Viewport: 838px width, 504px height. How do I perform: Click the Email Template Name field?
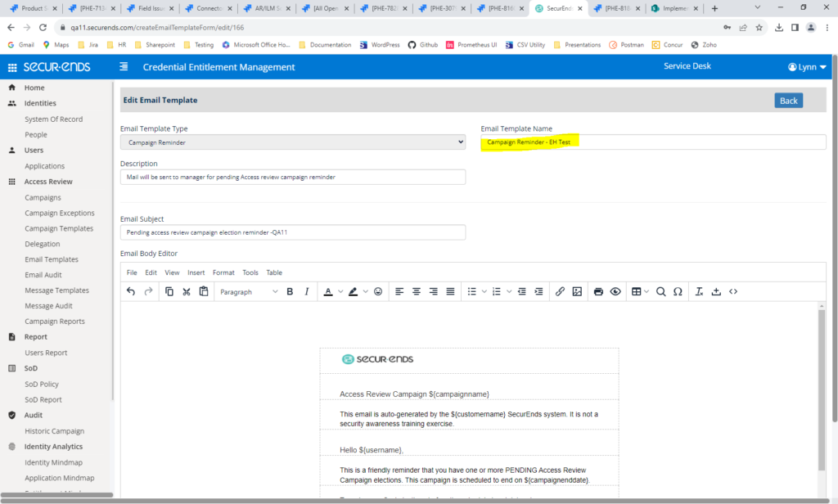pyautogui.click(x=653, y=142)
